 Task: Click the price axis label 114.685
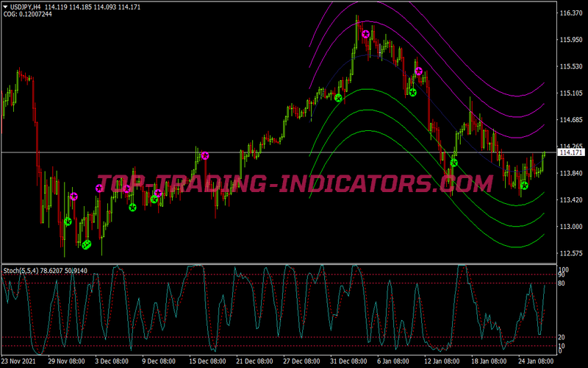coord(571,120)
